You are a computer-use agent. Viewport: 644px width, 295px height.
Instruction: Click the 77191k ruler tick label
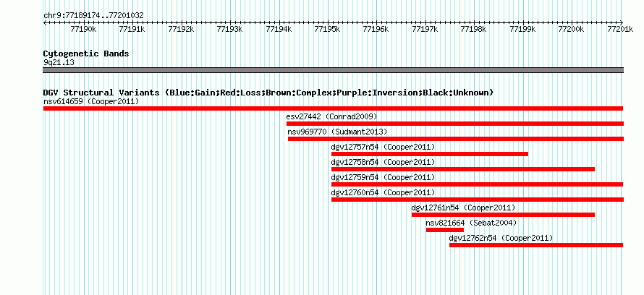[x=132, y=29]
